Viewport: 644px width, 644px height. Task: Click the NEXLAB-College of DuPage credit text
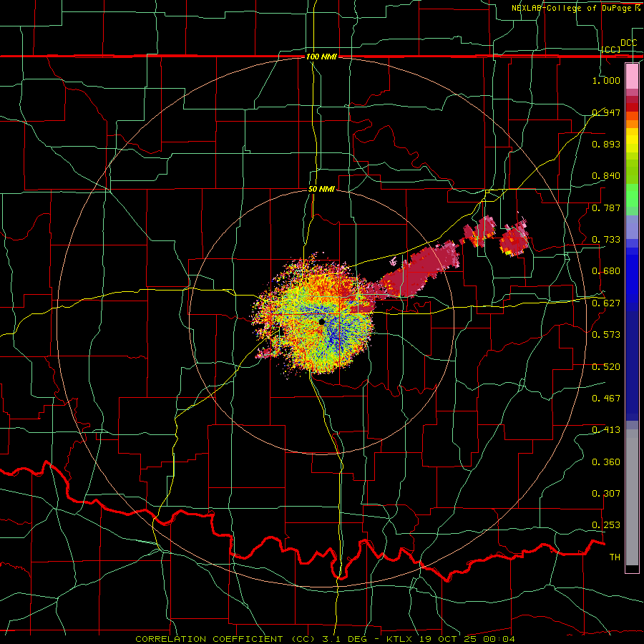[571, 8]
